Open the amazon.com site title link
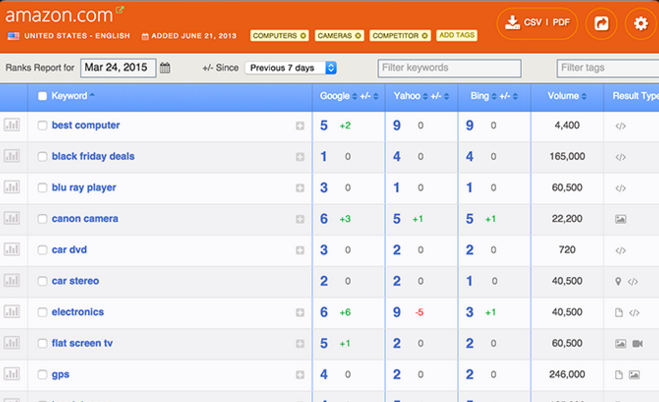Image resolution: width=659 pixels, height=402 pixels. coord(59,15)
